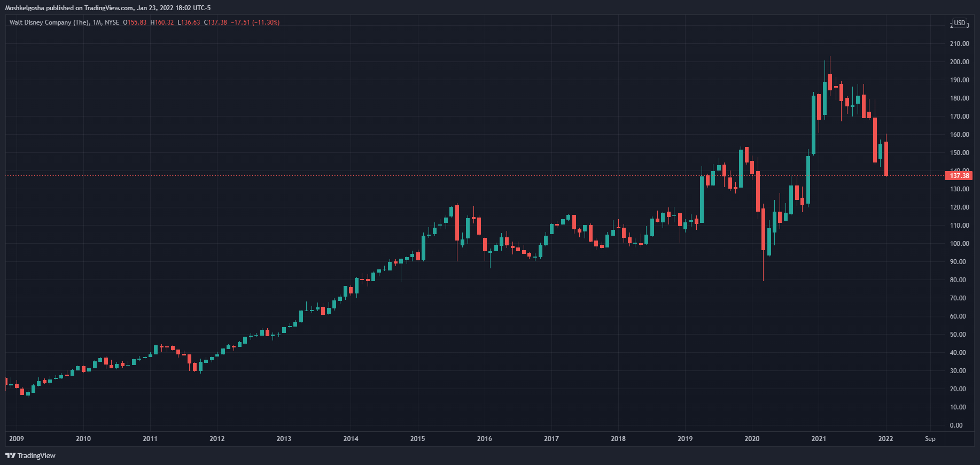Screen dimensions: 980x465
Task: Click the 2018 label on time axis
Action: [x=618, y=439]
